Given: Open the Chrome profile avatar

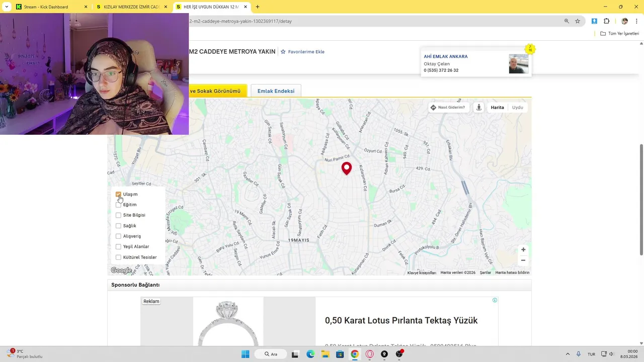Looking at the screenshot, I should [x=625, y=21].
